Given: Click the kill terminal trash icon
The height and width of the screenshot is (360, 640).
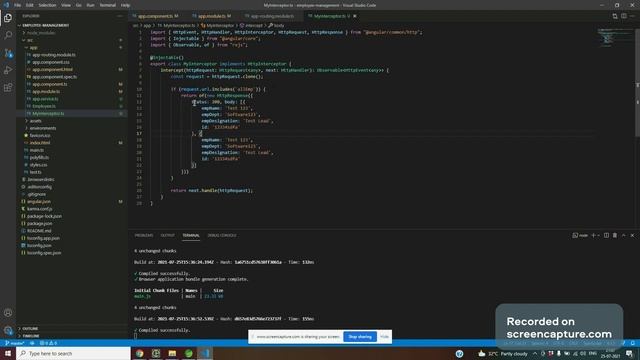Looking at the screenshot, I should point(615,235).
